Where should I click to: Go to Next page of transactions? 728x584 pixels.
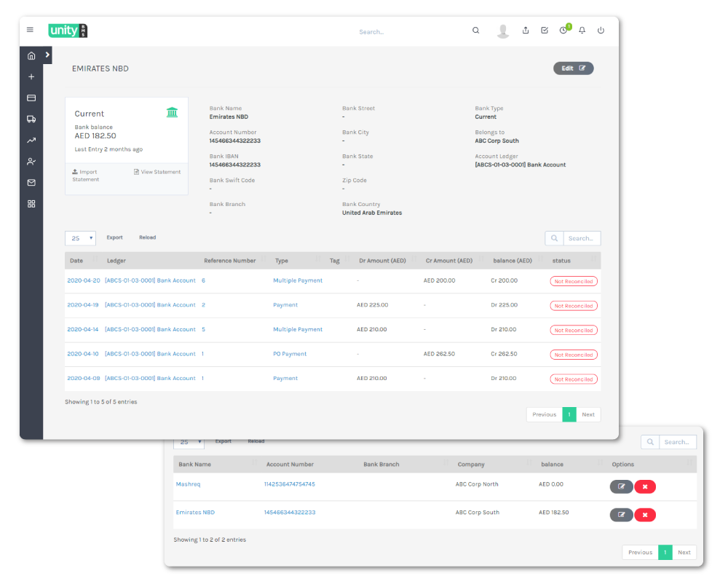[588, 414]
